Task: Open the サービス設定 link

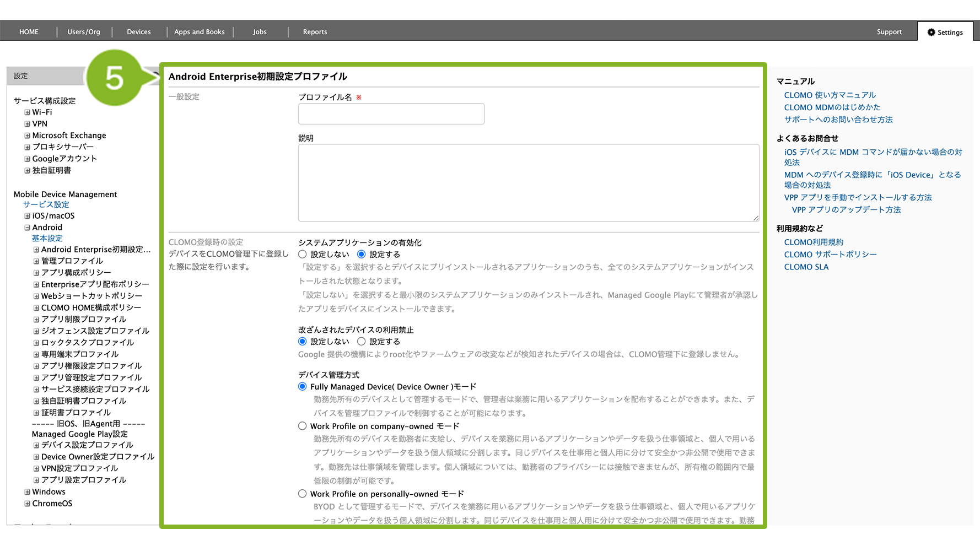Action: point(46,204)
